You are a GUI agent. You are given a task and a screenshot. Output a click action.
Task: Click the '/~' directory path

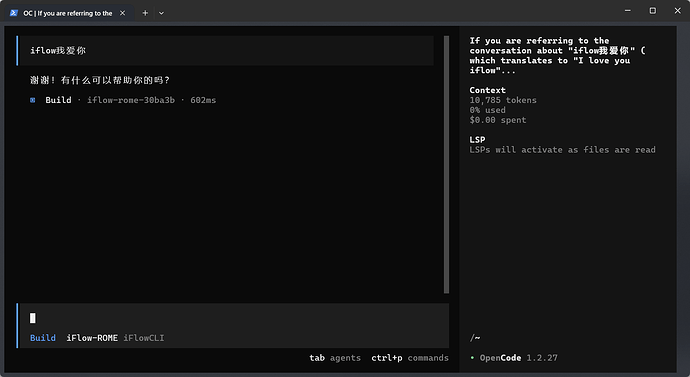click(x=475, y=338)
